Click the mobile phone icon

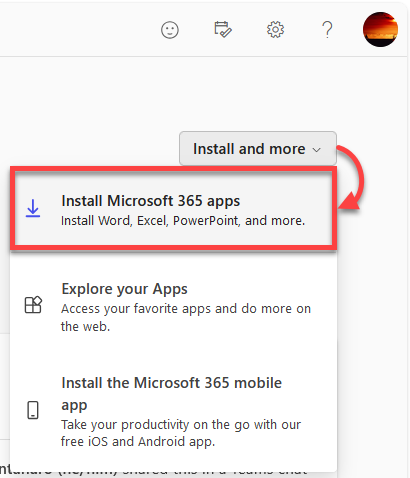33,410
